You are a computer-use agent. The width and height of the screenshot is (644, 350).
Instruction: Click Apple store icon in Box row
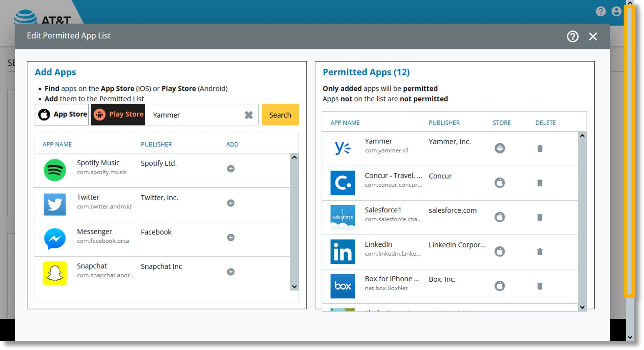[500, 286]
